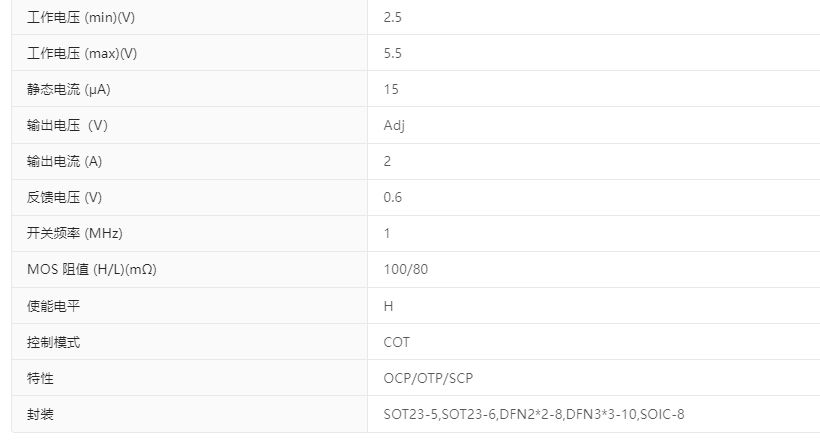
Task: Click the 控制模式 row label
Action: click(54, 342)
